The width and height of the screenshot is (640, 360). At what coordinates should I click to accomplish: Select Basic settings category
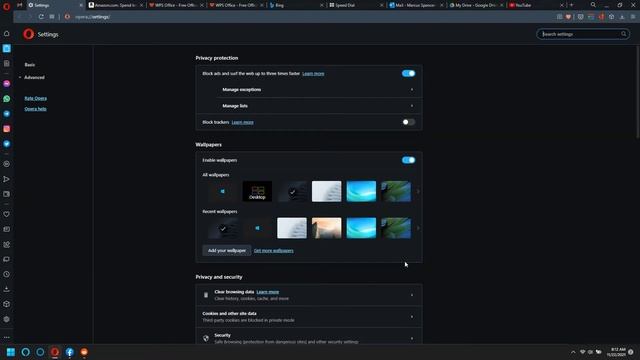tap(30, 64)
